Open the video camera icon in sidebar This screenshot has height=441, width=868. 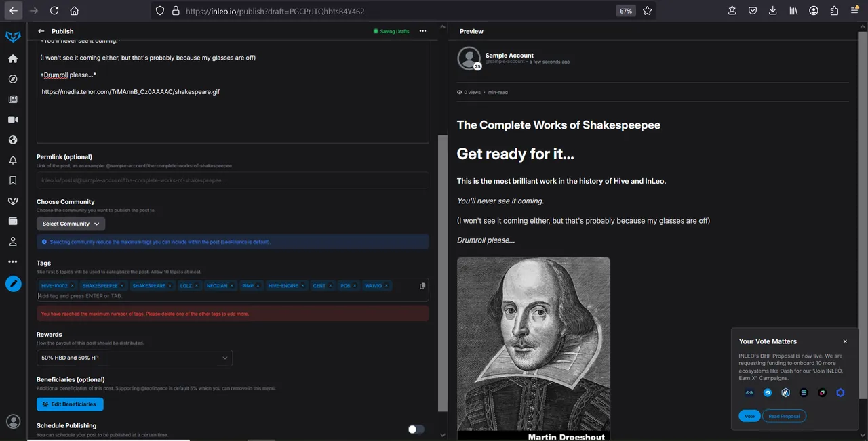(13, 119)
